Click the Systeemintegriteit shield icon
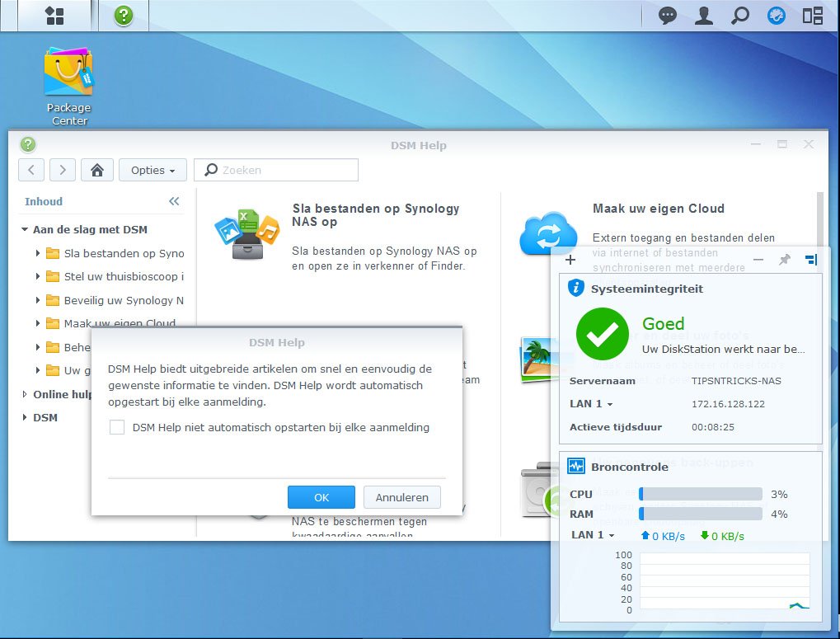Viewport: 840px width, 639px height. (575, 288)
